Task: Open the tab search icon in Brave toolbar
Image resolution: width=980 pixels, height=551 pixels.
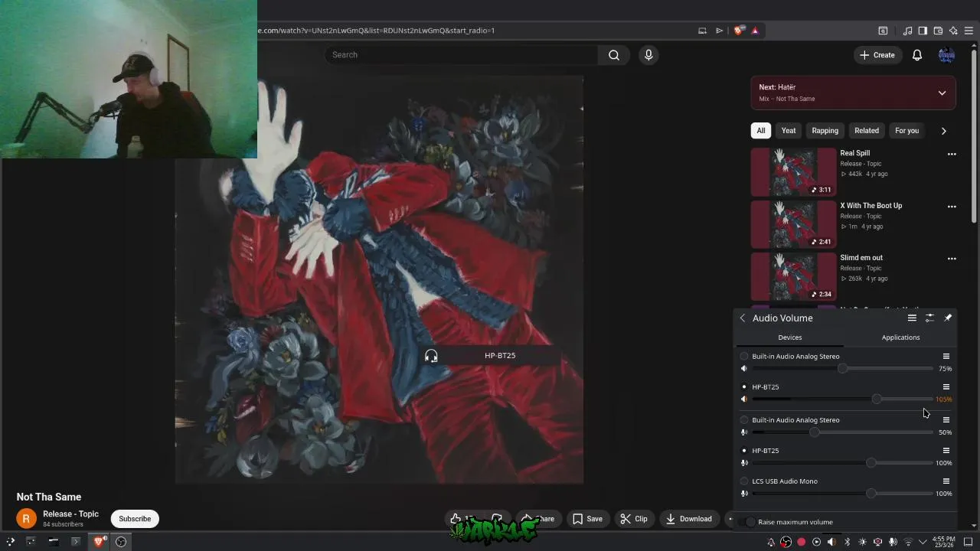Action: pyautogui.click(x=883, y=31)
